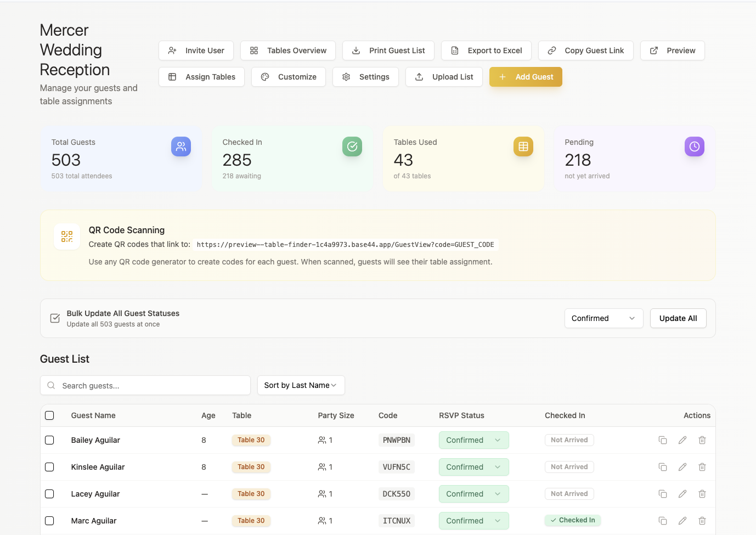Click Upload List
This screenshot has width=756, height=535.
444,77
